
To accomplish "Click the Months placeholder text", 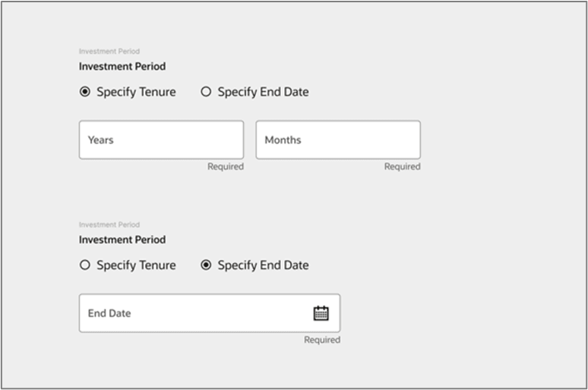I will point(283,140).
